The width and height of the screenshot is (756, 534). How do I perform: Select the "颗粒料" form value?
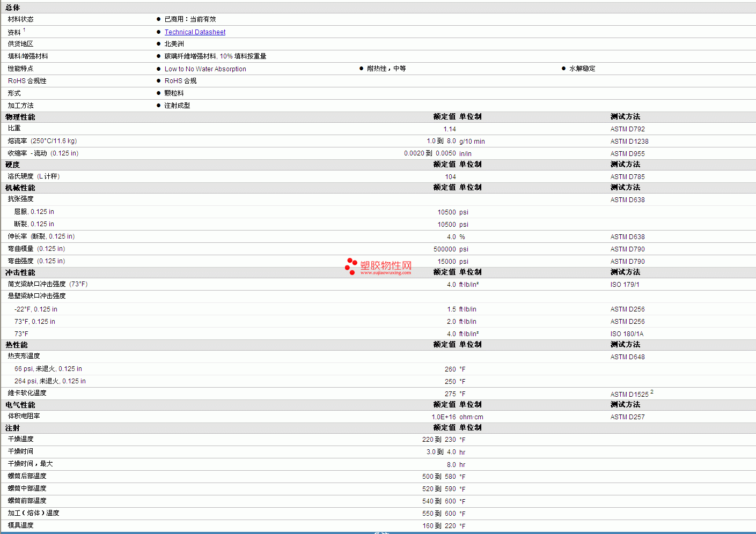click(x=174, y=93)
